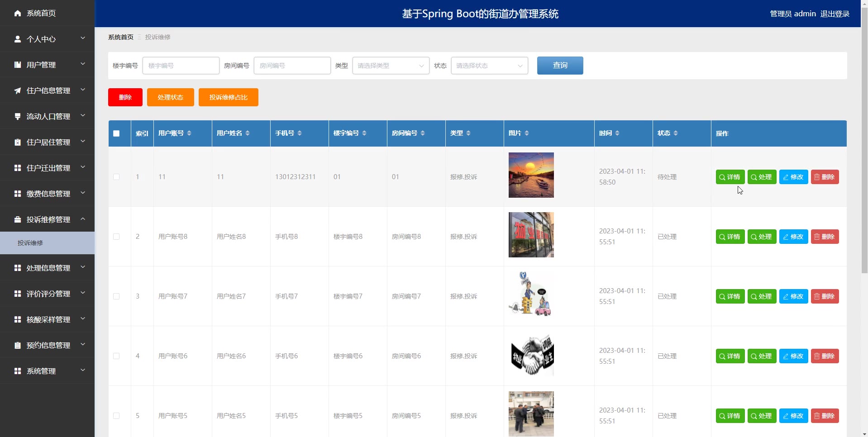Select the 投诉维修 submenu item
The height and width of the screenshot is (437, 868).
pyautogui.click(x=30, y=243)
